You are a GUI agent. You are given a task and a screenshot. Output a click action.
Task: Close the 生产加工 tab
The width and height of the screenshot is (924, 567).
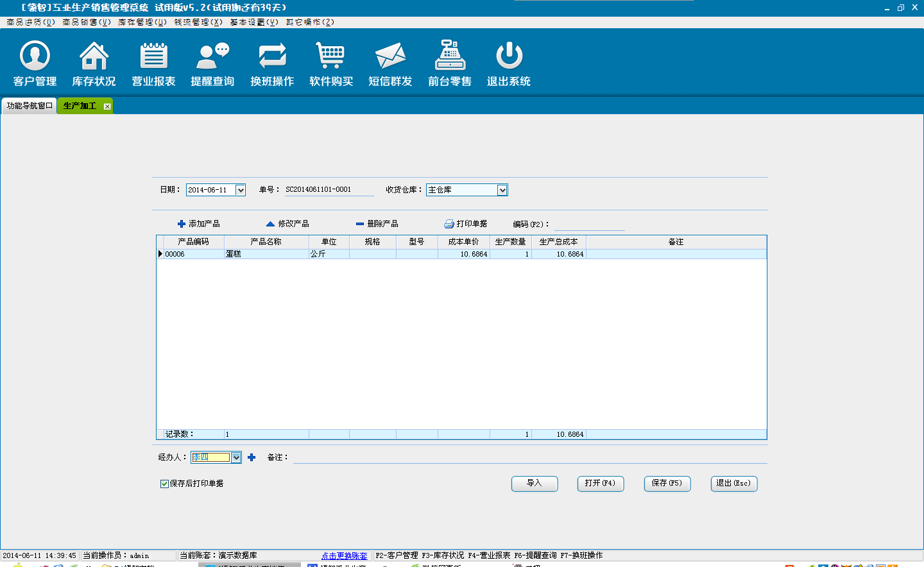pos(107,106)
